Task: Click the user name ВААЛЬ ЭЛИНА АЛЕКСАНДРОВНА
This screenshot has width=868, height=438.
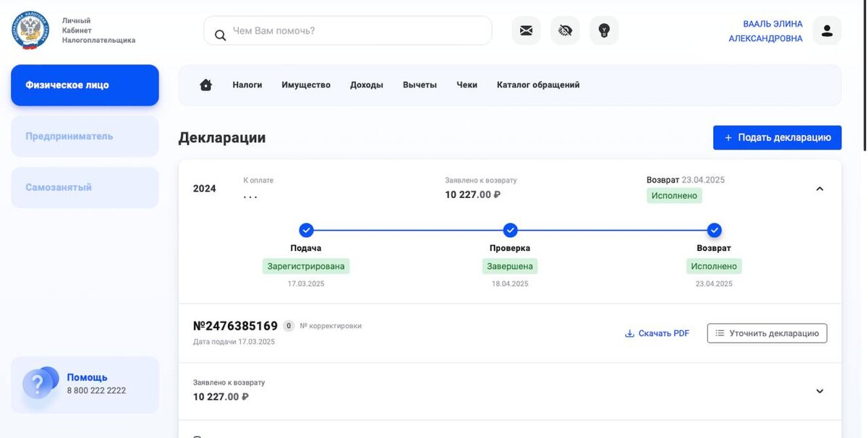Action: (x=765, y=31)
